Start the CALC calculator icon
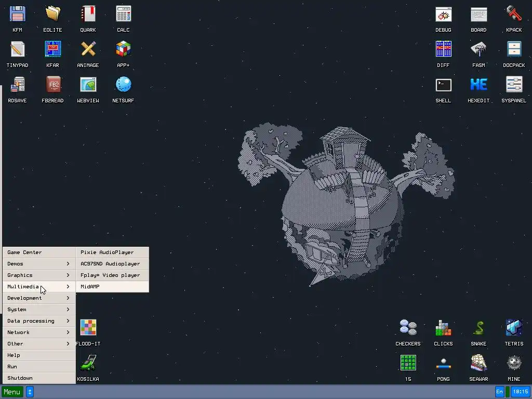Viewport: 532px width, 399px height. [123, 14]
